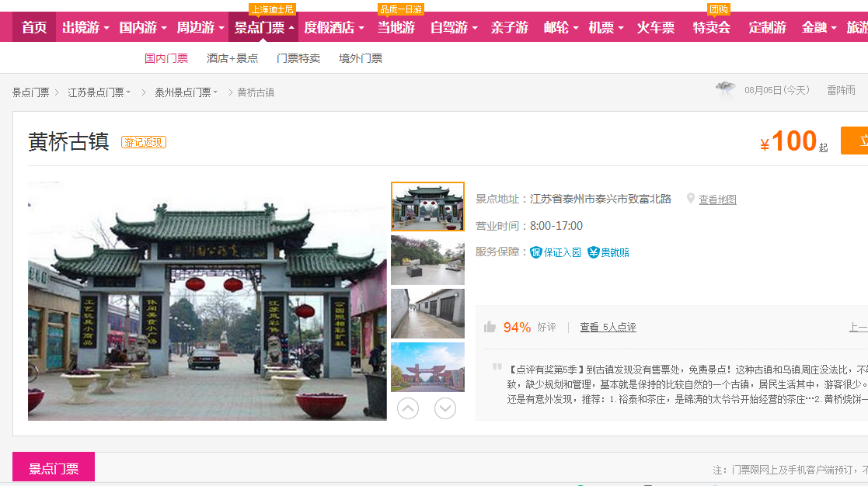Click the map pin icon beside 查看地图

click(690, 199)
